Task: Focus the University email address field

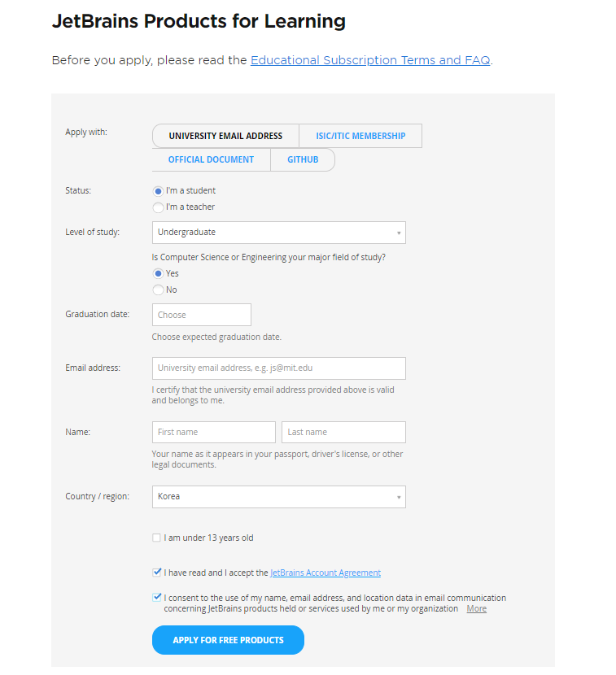Action: click(279, 368)
